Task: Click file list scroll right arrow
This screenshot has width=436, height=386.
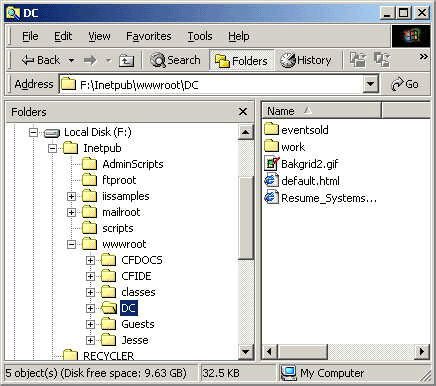Action: [x=422, y=352]
